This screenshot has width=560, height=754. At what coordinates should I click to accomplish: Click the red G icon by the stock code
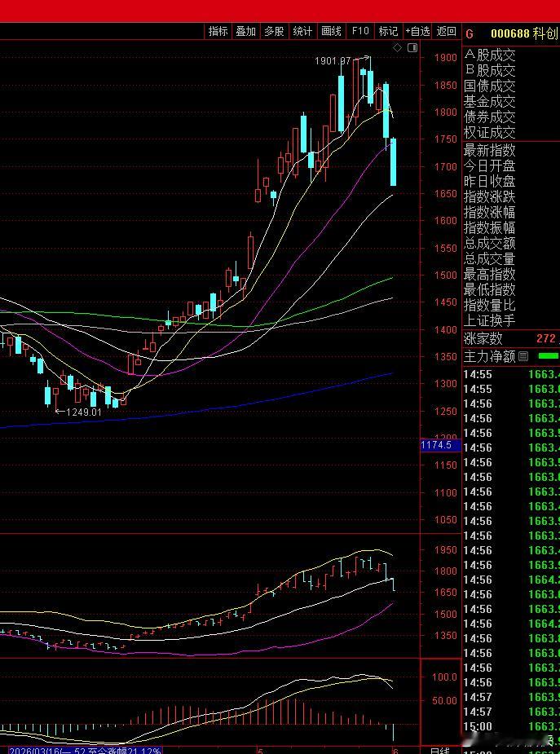pos(470,33)
